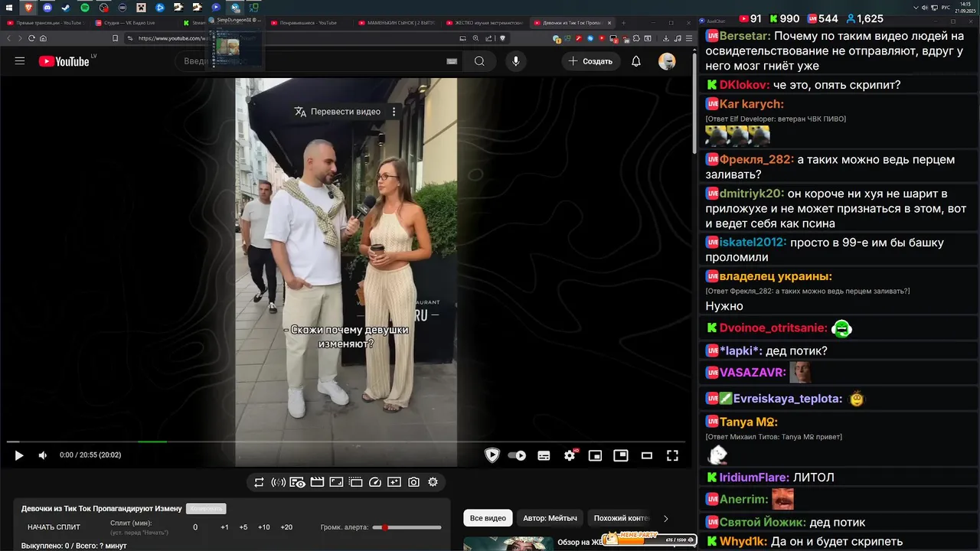
Task: Take a screenshot with camera icon
Action: click(x=413, y=482)
